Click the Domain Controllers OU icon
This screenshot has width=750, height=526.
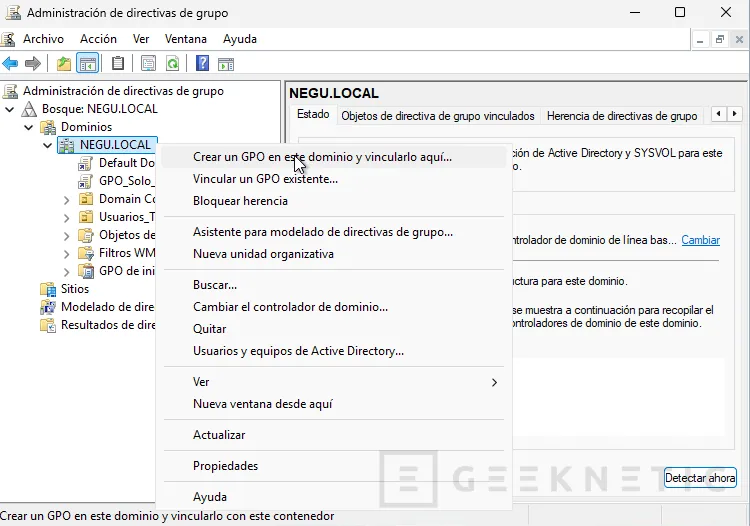tap(86, 199)
